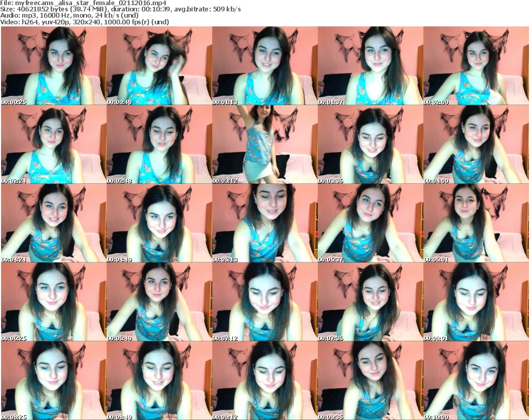Open the frame stamped 00:02:48

point(159,144)
